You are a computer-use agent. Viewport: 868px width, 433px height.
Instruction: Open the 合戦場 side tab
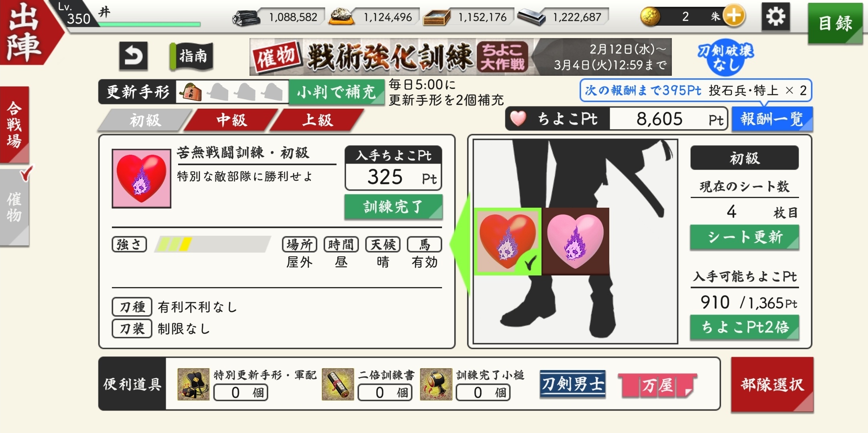tap(14, 124)
